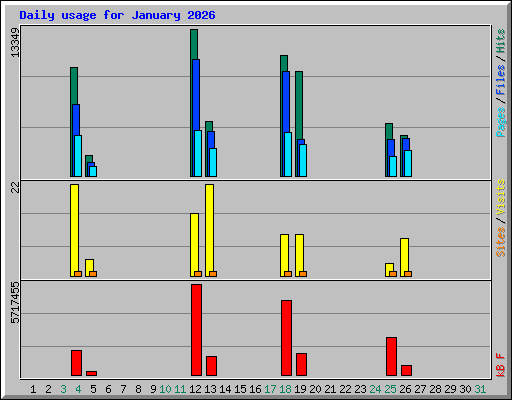Click the small red kilobytes bar for day 5
This screenshot has width=512, height=400.
tap(91, 373)
